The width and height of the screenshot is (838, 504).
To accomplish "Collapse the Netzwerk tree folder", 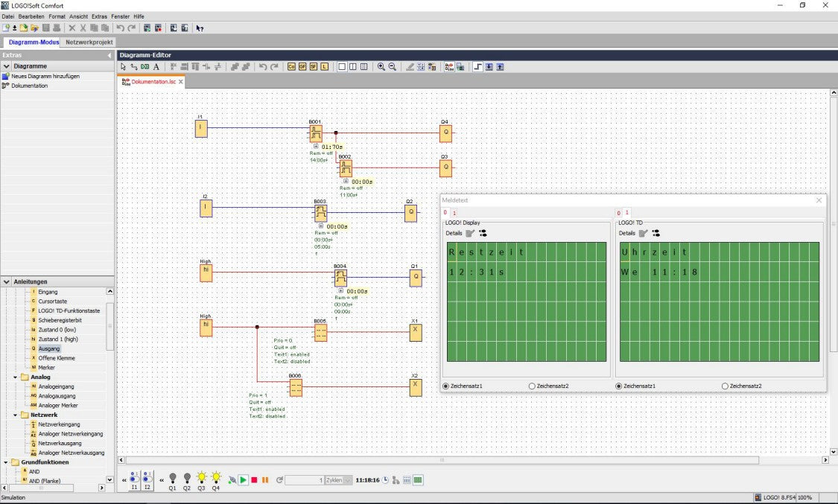I will click(x=15, y=415).
